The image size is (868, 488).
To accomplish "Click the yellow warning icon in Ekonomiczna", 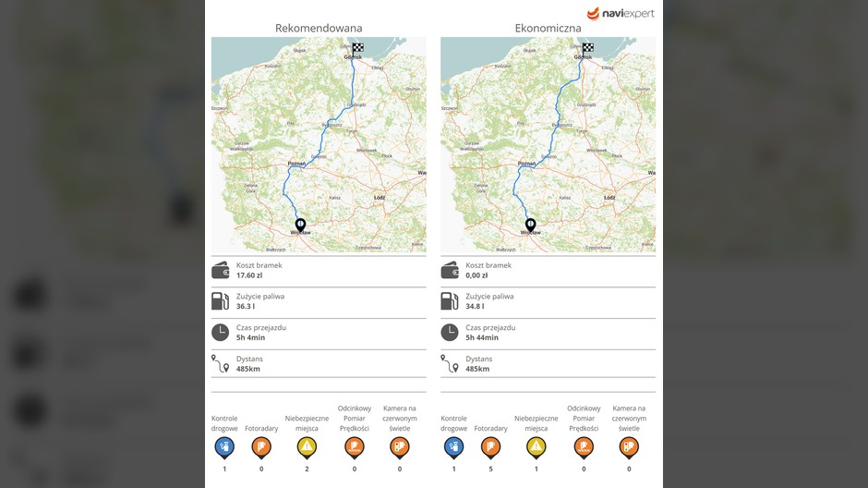I will coord(536,447).
